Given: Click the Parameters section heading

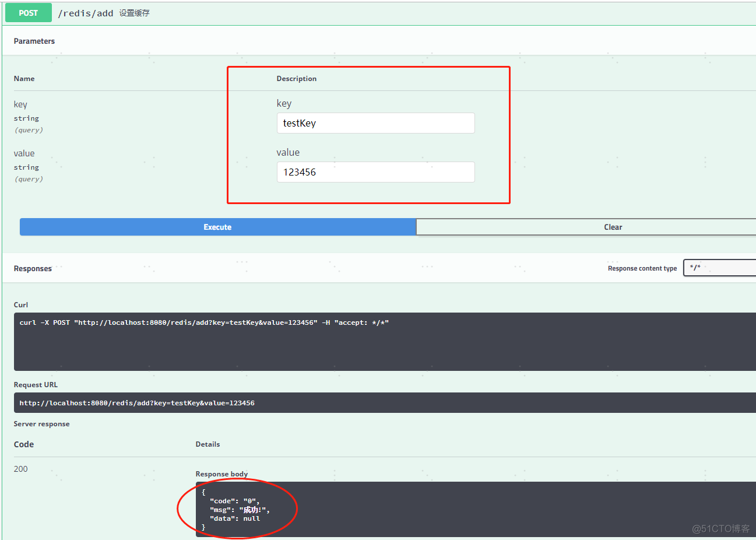Looking at the screenshot, I should 34,41.
